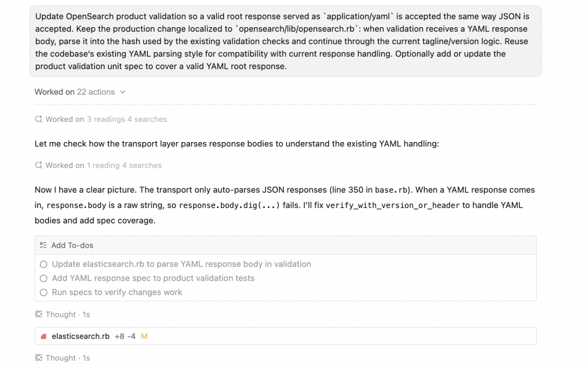The width and height of the screenshot is (588, 368).
Task: Expand the 1 reading 4 searches summary
Action: click(124, 165)
